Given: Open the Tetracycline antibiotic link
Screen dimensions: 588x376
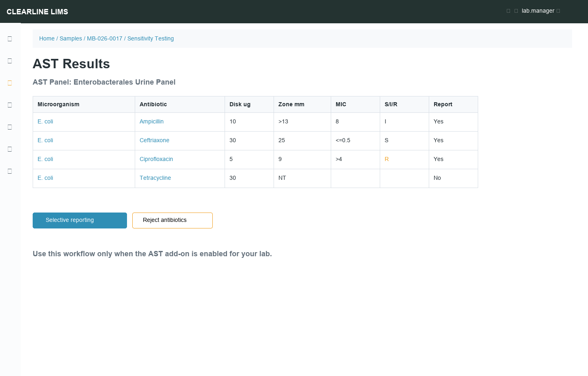Looking at the screenshot, I should [x=155, y=178].
